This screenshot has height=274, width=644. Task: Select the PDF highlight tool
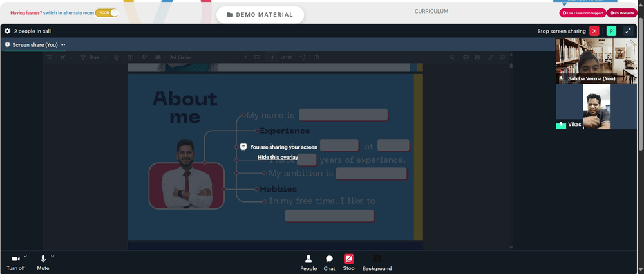tap(62, 57)
